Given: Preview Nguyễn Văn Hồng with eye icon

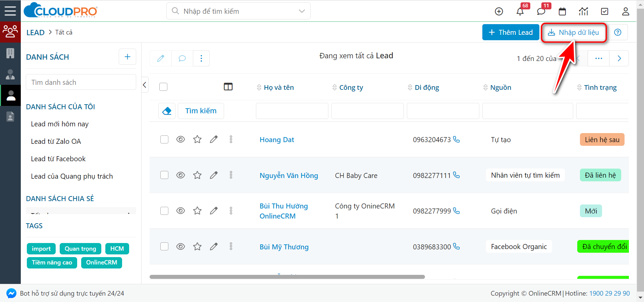Looking at the screenshot, I should click(x=180, y=175).
